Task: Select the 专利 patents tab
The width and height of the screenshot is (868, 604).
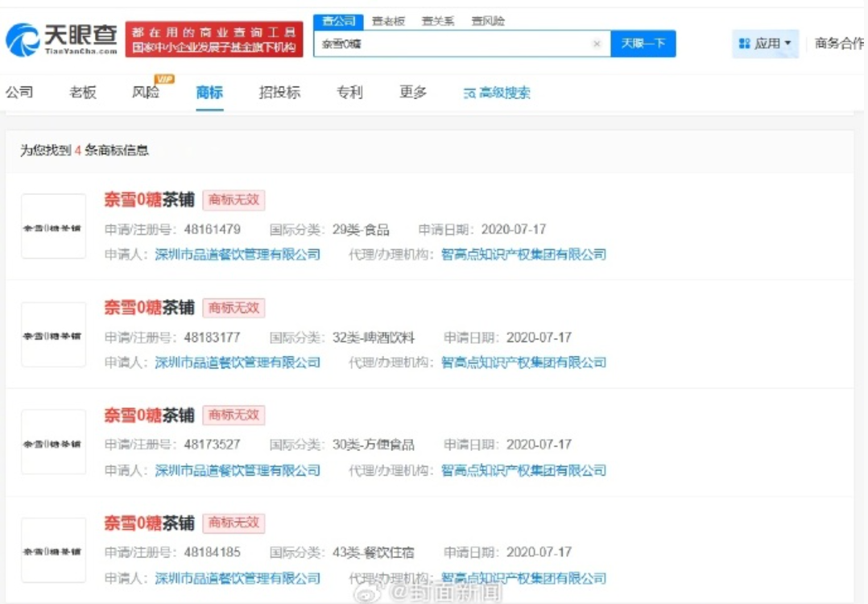Action: click(349, 93)
